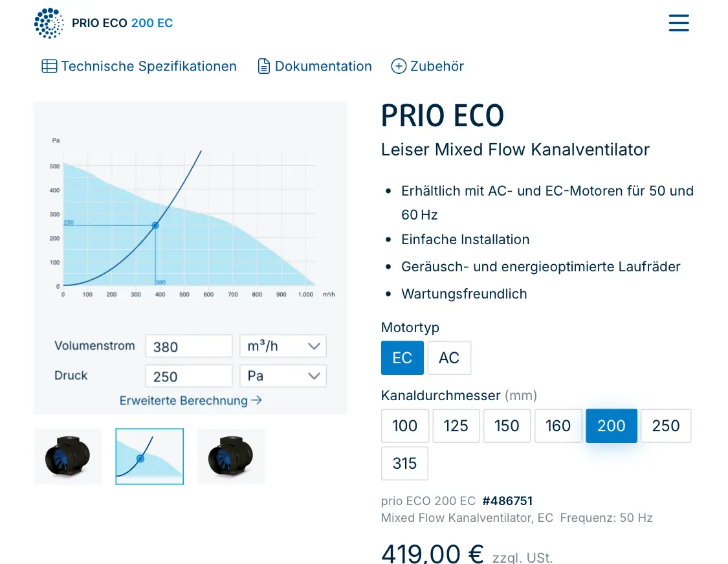728x564 pixels.
Task: Go to Technische Spezifikationen section
Action: point(148,66)
